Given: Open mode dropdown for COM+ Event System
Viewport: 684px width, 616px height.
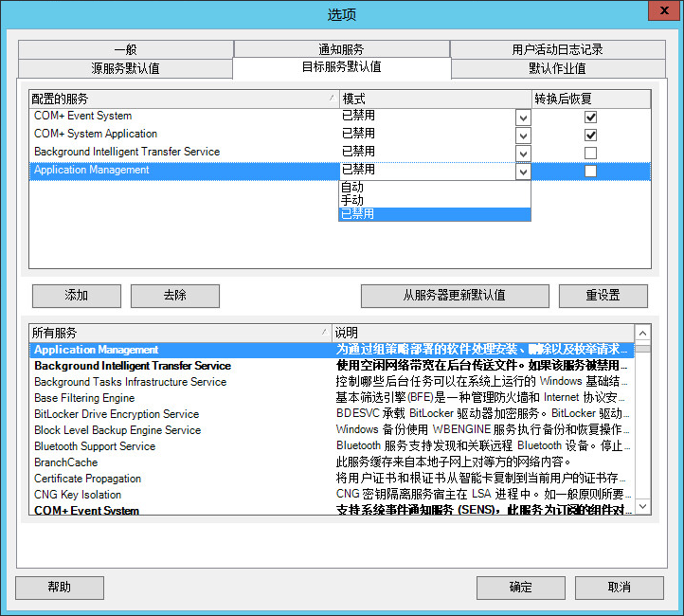Looking at the screenshot, I should (523, 118).
